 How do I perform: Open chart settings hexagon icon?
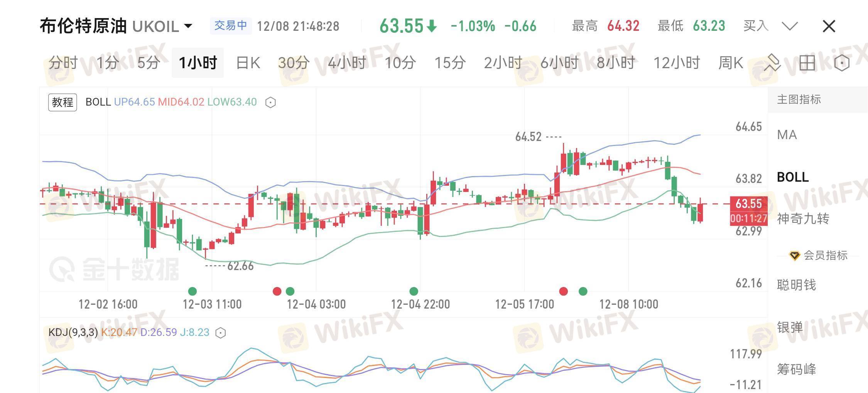coord(841,62)
